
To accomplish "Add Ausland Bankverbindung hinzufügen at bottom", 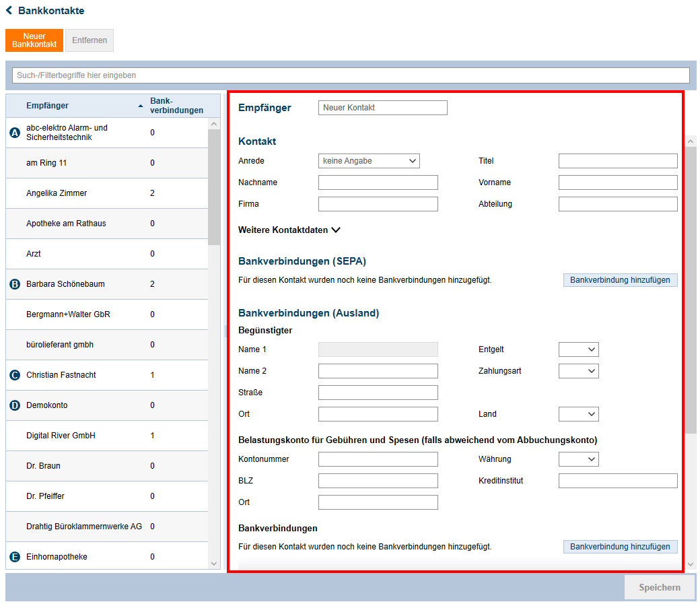I will tap(620, 546).
